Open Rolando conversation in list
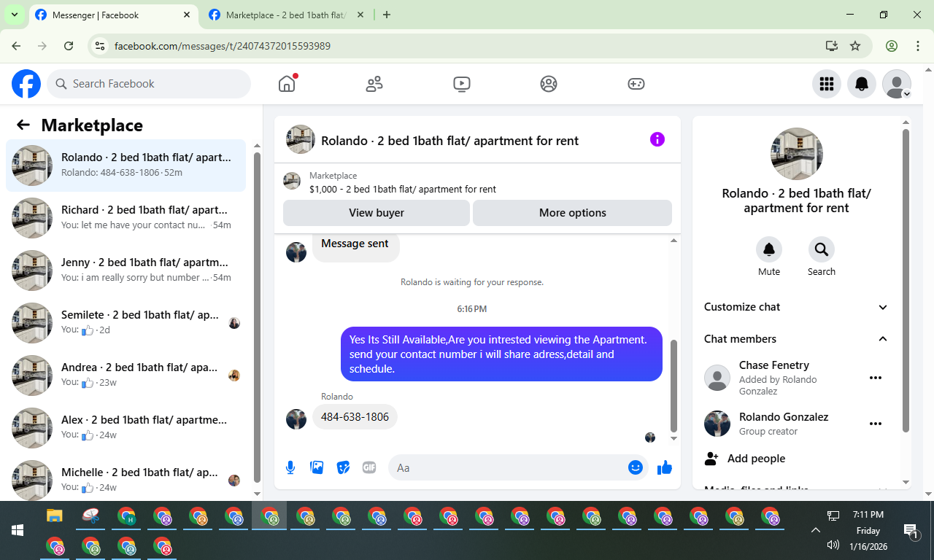Image resolution: width=934 pixels, height=560 pixels. [126, 166]
